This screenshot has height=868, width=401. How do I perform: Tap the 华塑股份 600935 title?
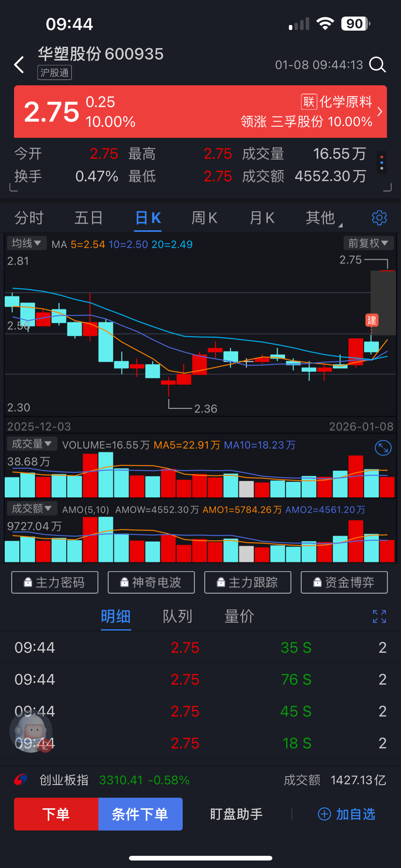[101, 54]
